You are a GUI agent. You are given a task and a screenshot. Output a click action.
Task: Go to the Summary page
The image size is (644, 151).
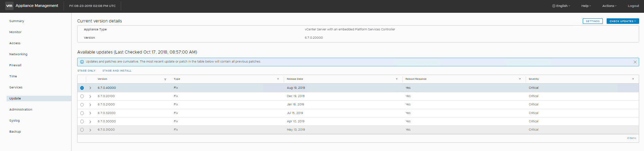(x=17, y=21)
